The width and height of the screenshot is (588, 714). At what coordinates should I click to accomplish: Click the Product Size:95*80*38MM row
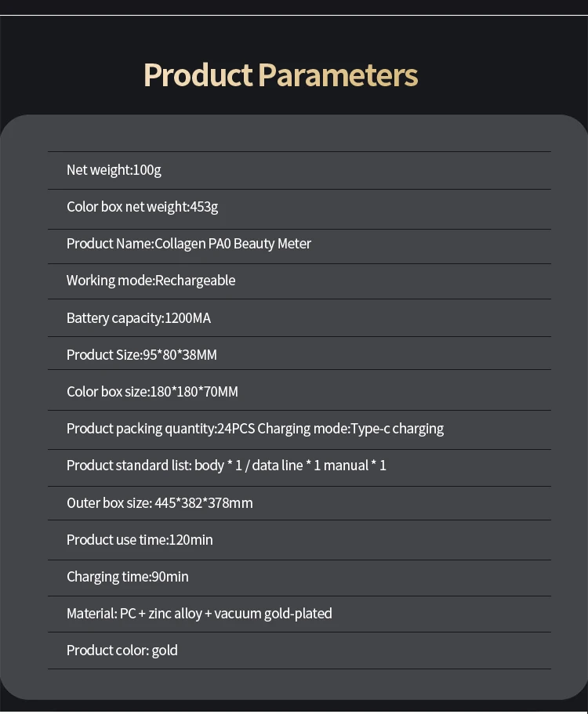141,355
